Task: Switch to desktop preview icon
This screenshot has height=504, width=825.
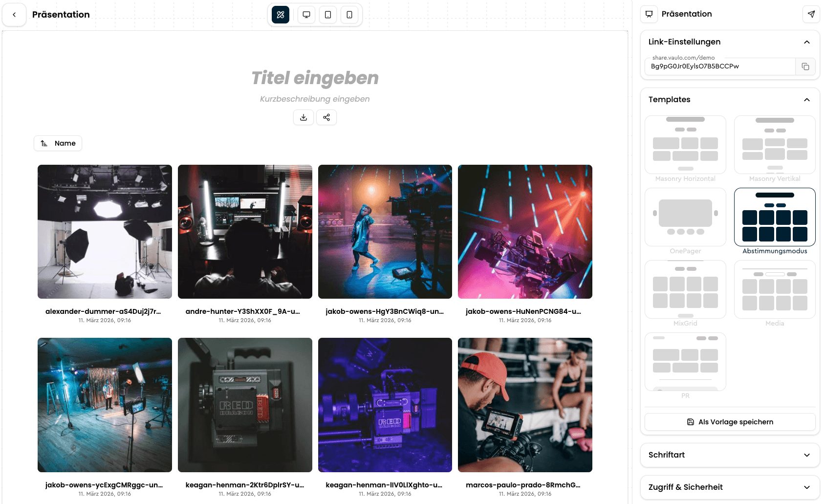Action: pos(306,15)
